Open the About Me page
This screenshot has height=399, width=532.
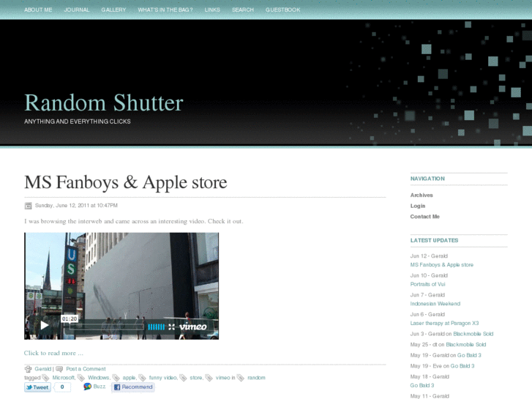(38, 10)
